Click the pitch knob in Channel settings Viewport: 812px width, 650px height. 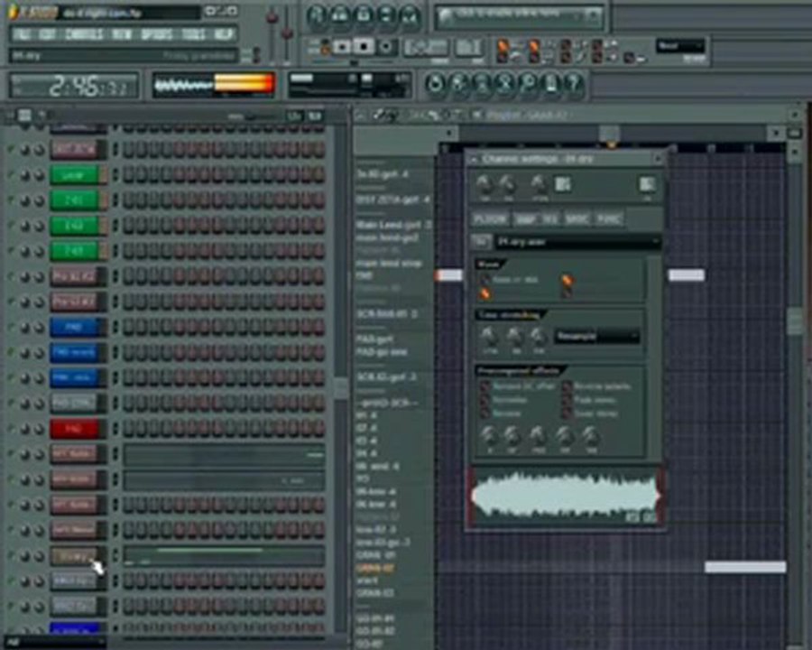click(540, 184)
